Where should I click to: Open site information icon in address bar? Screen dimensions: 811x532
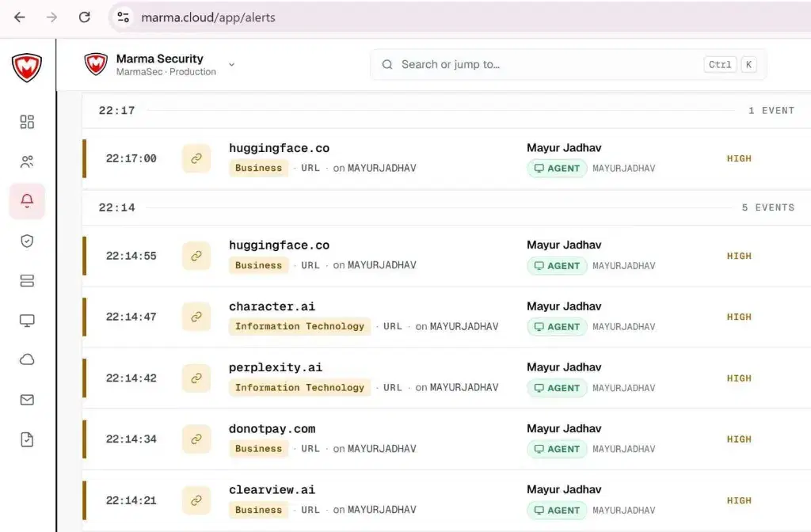123,17
